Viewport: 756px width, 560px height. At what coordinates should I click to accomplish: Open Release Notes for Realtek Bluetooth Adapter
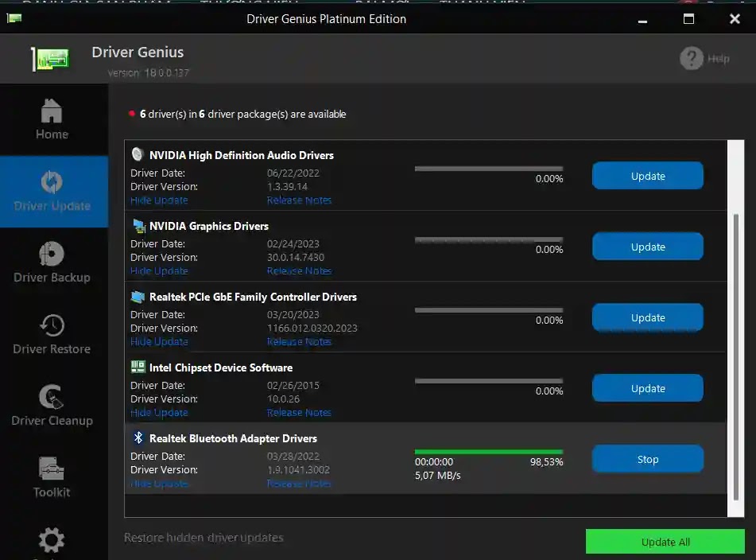[299, 484]
